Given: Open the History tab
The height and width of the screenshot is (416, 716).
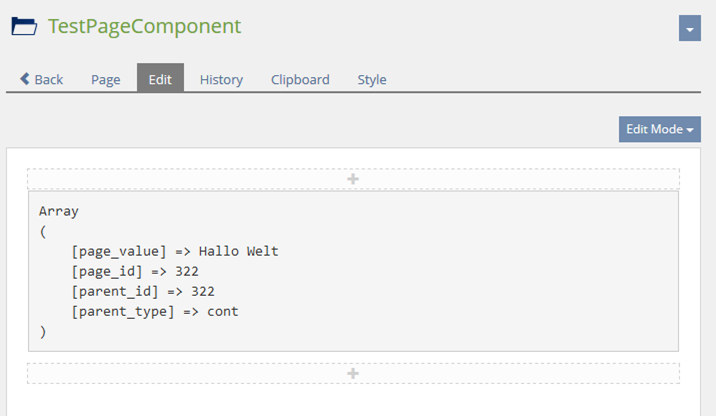Looking at the screenshot, I should pyautogui.click(x=221, y=80).
